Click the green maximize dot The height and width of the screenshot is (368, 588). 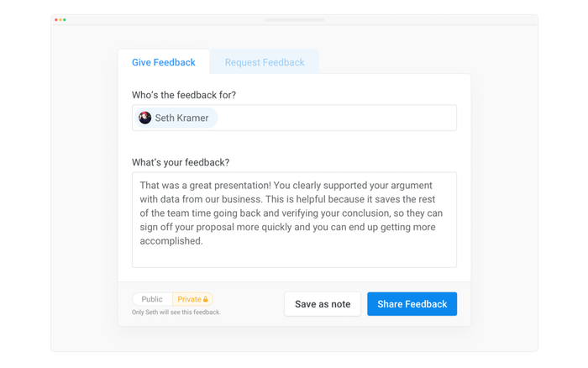click(x=65, y=20)
